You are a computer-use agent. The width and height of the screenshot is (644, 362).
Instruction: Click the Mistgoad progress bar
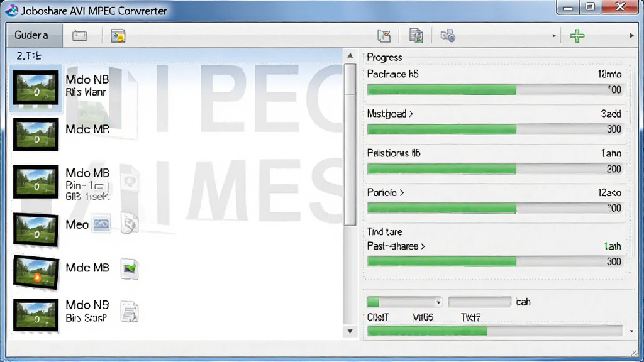coord(495,129)
